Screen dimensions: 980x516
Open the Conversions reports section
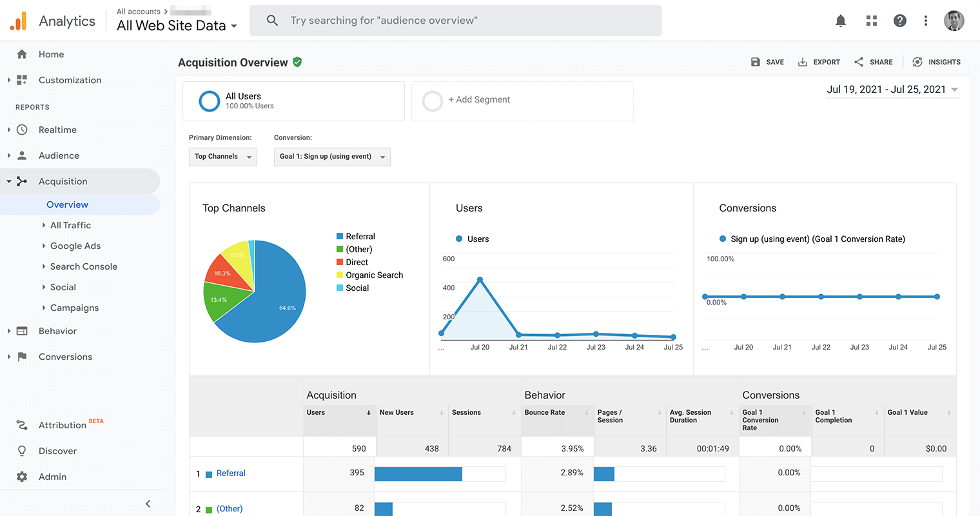point(65,357)
